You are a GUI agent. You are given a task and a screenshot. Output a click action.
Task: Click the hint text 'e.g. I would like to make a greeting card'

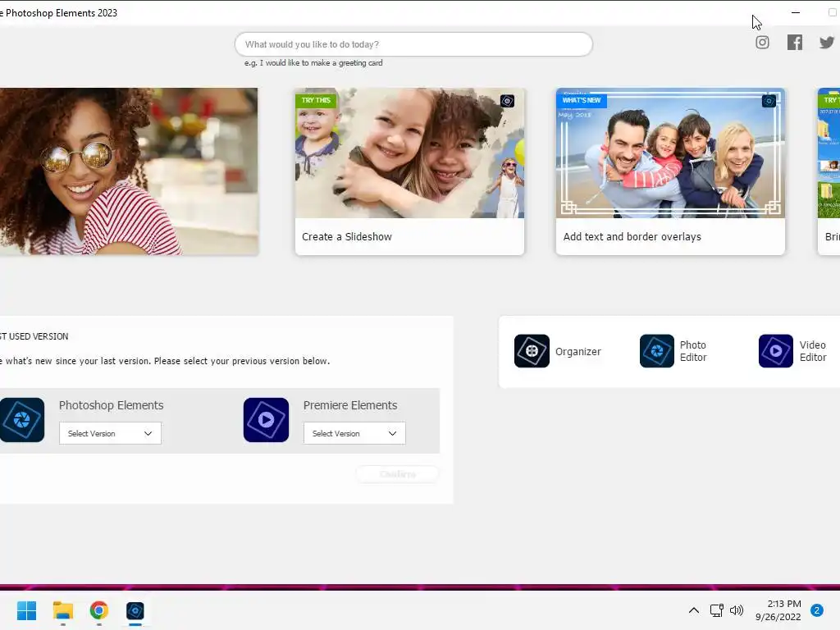click(313, 62)
